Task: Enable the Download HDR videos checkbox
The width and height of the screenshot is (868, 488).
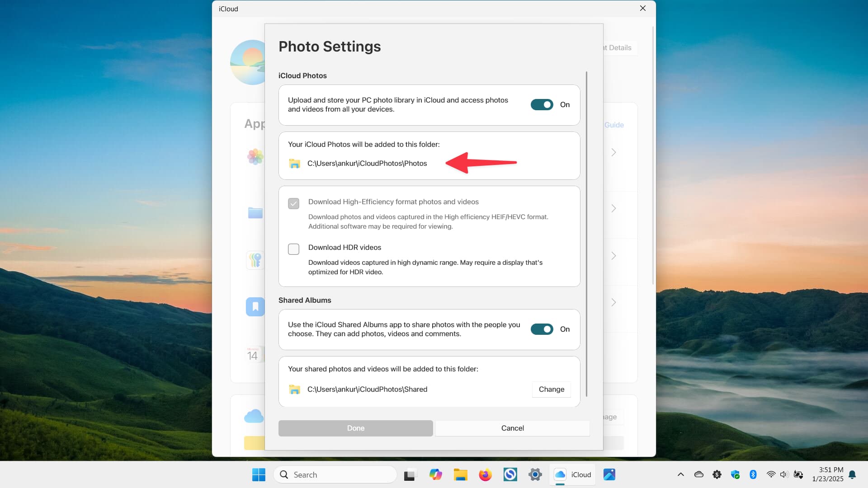Action: (293, 249)
